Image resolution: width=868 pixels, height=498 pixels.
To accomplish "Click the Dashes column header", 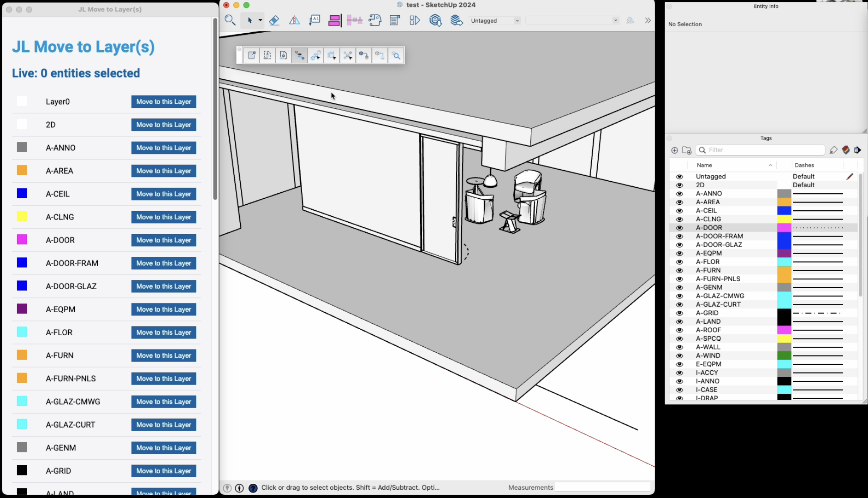I will pos(804,165).
